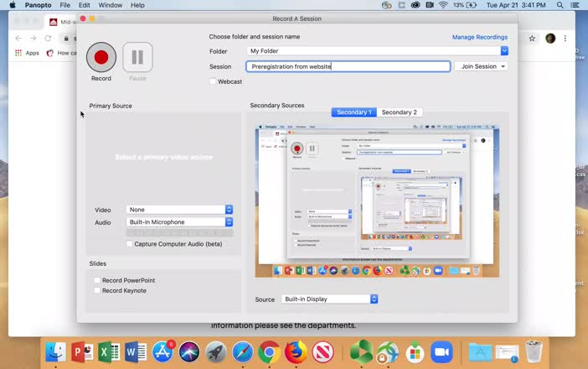Open Firefox from the Dock
The height and width of the screenshot is (369, 588).
[296, 352]
